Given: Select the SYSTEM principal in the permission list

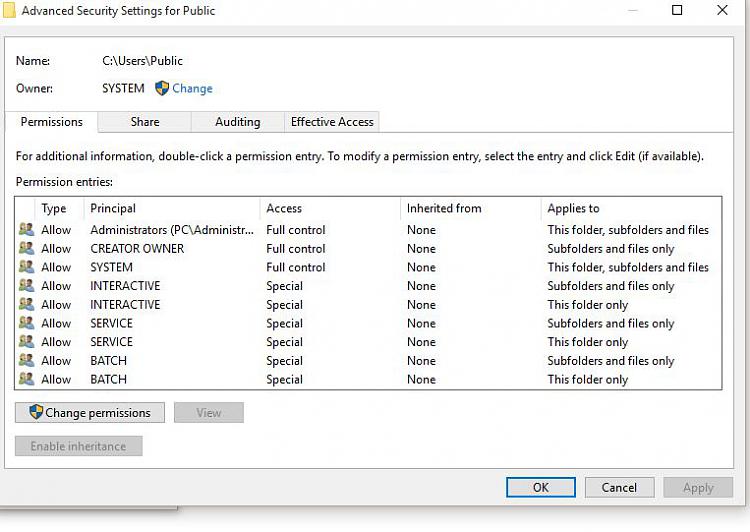Looking at the screenshot, I should (111, 267).
